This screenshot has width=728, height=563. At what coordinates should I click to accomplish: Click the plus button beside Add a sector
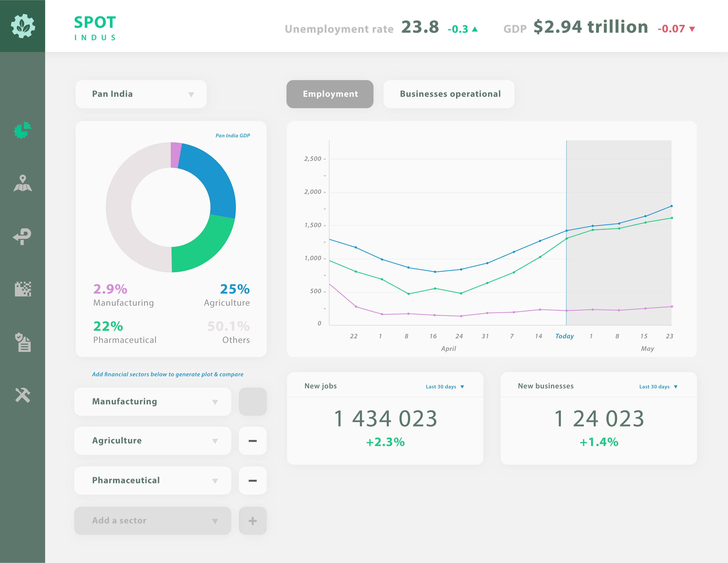[x=252, y=521]
